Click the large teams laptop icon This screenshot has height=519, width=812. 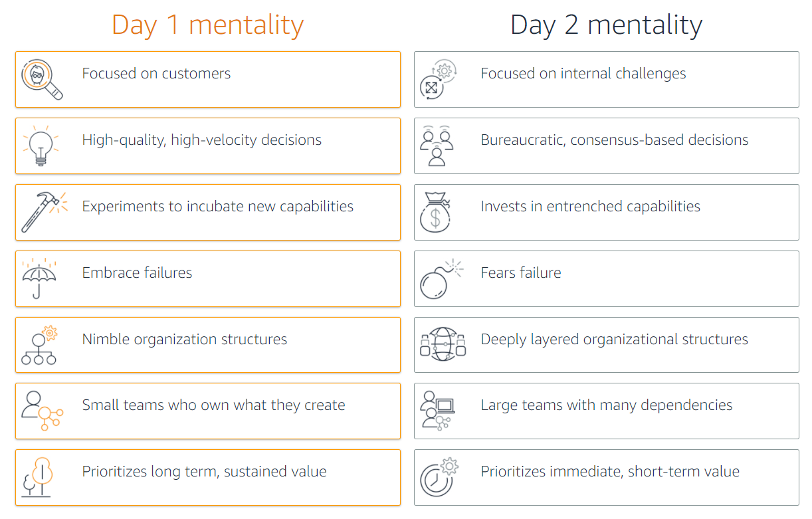pyautogui.click(x=437, y=411)
